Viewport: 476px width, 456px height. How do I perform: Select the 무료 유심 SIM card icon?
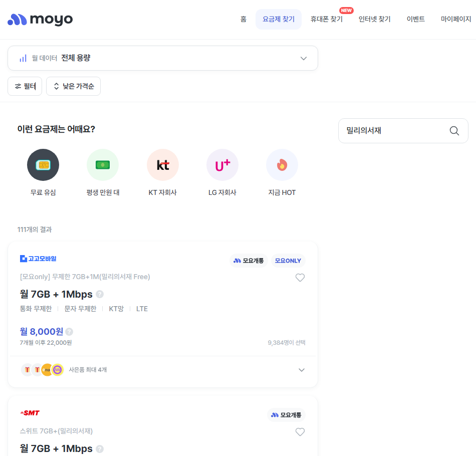[x=43, y=165]
